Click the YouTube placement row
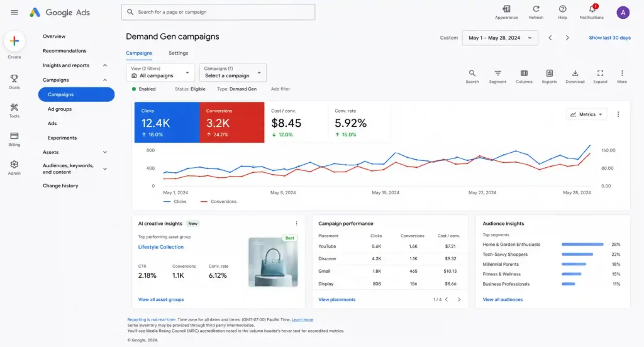The image size is (644, 347). pyautogui.click(x=389, y=246)
